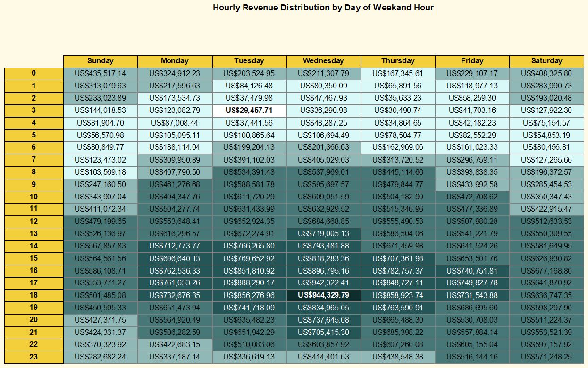Select the Thursday hour 18 cell US$858,923.74

tap(398, 295)
